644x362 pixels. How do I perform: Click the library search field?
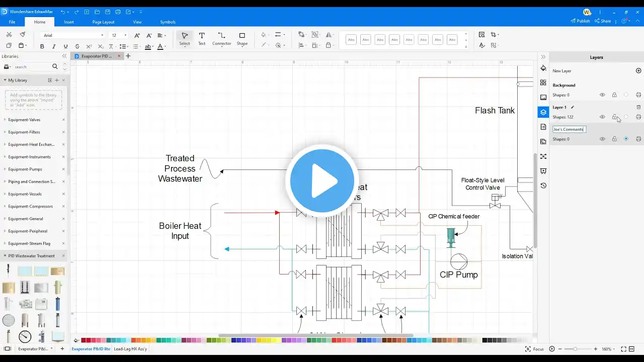click(32, 67)
